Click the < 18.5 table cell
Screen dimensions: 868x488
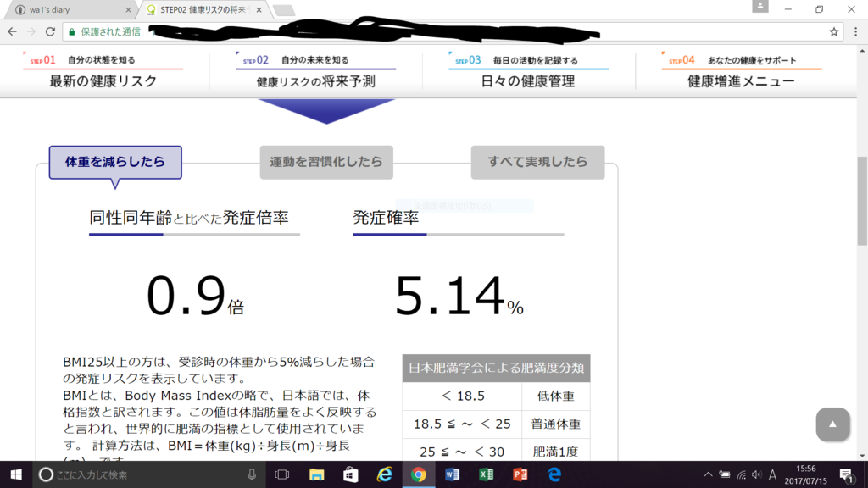point(462,396)
